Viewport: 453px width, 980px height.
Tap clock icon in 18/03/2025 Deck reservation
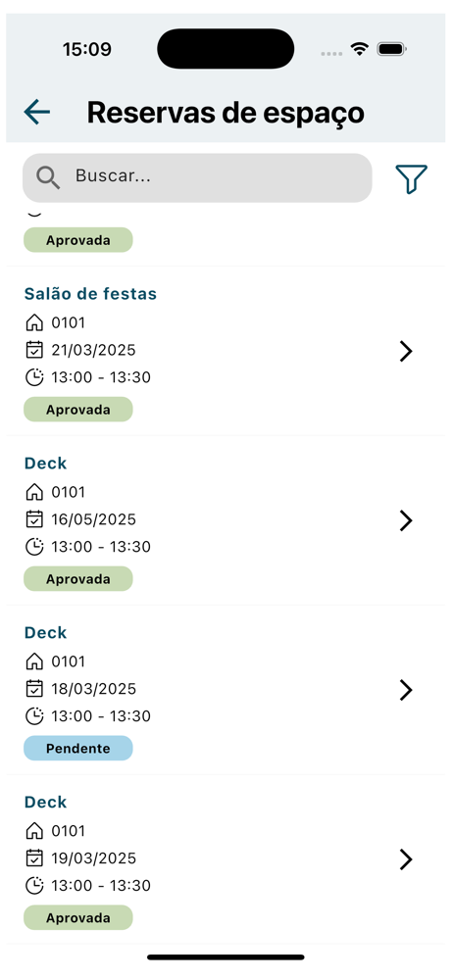[34, 715]
